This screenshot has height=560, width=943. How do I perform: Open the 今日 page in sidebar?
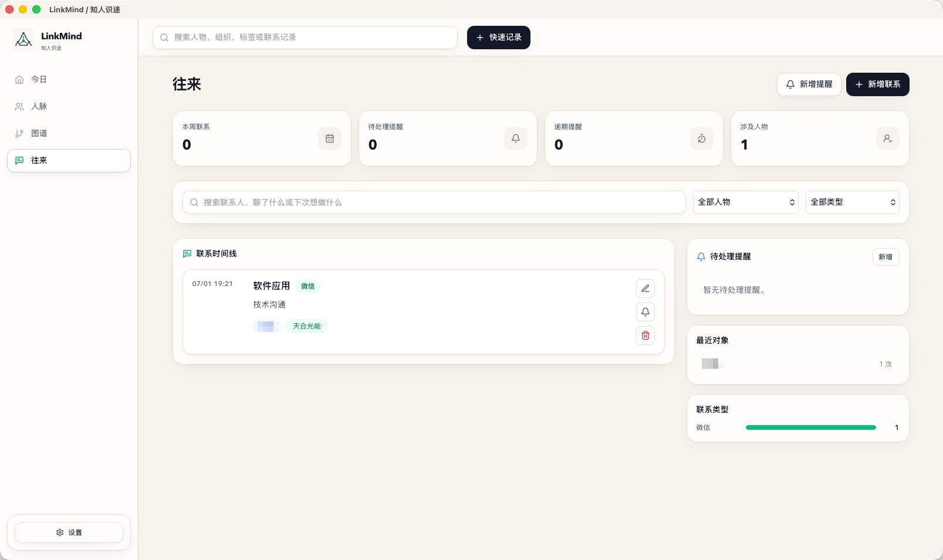click(x=69, y=80)
